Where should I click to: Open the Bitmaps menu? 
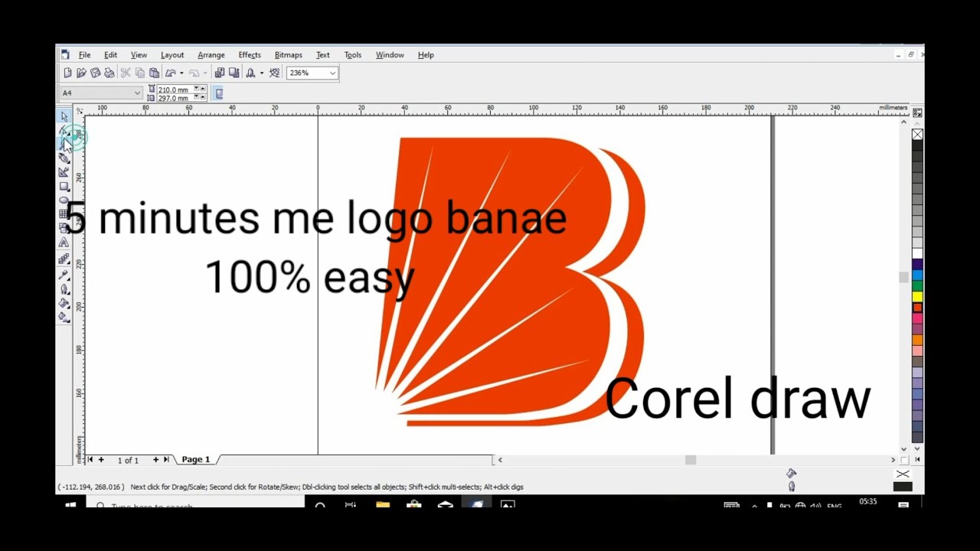click(x=289, y=55)
